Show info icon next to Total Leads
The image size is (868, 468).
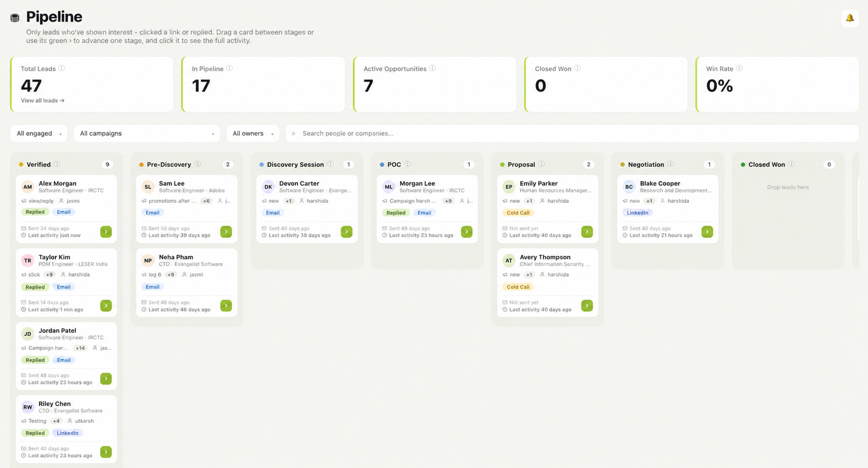[x=62, y=68]
